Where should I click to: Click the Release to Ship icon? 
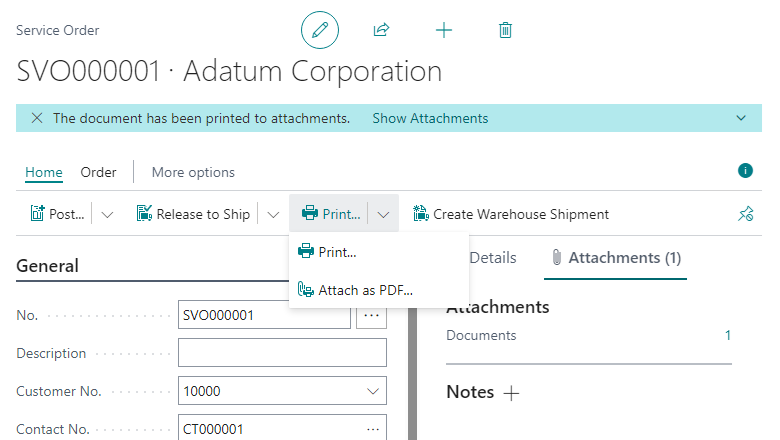click(144, 213)
